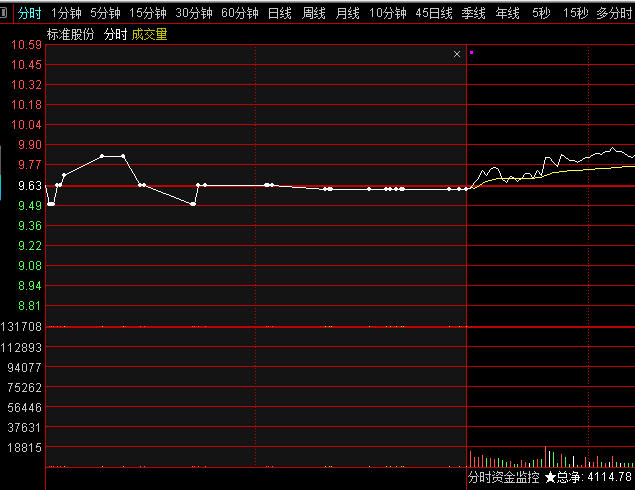Switch to 周线 weekly chart
This screenshot has width=635, height=490.
(314, 13)
